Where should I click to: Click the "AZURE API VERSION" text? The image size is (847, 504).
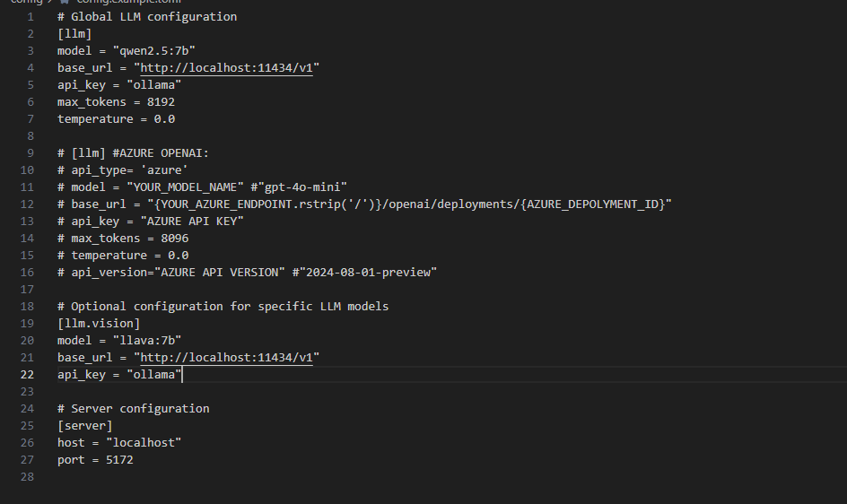(x=220, y=273)
